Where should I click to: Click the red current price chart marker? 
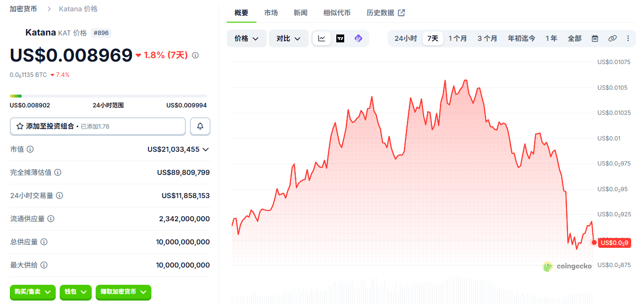(594, 242)
